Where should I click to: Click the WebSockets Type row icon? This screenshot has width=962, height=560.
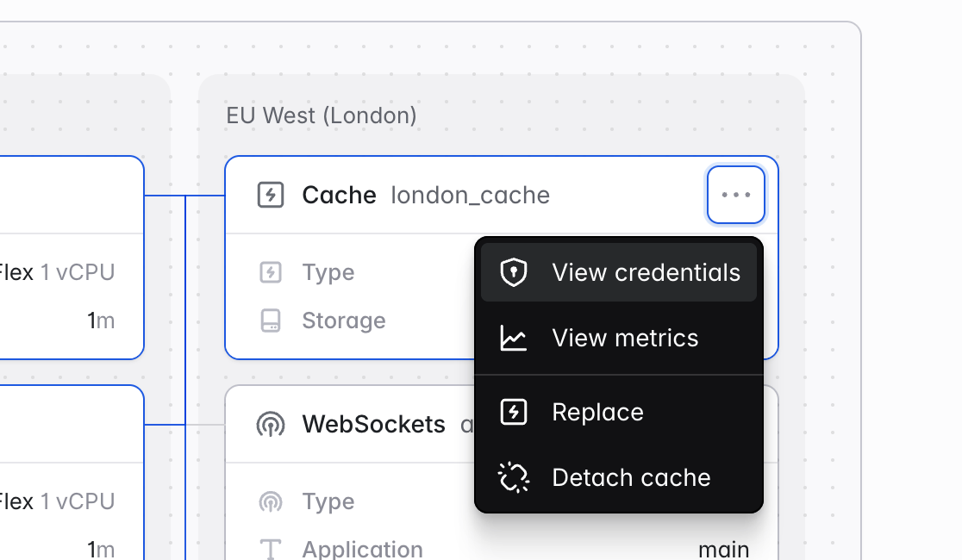tap(271, 501)
